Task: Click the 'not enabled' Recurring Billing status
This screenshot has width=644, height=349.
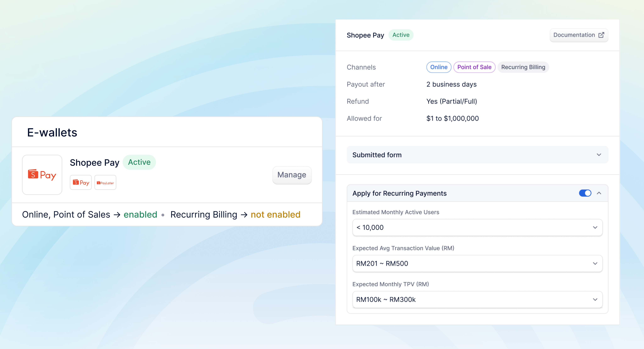Action: [x=275, y=214]
